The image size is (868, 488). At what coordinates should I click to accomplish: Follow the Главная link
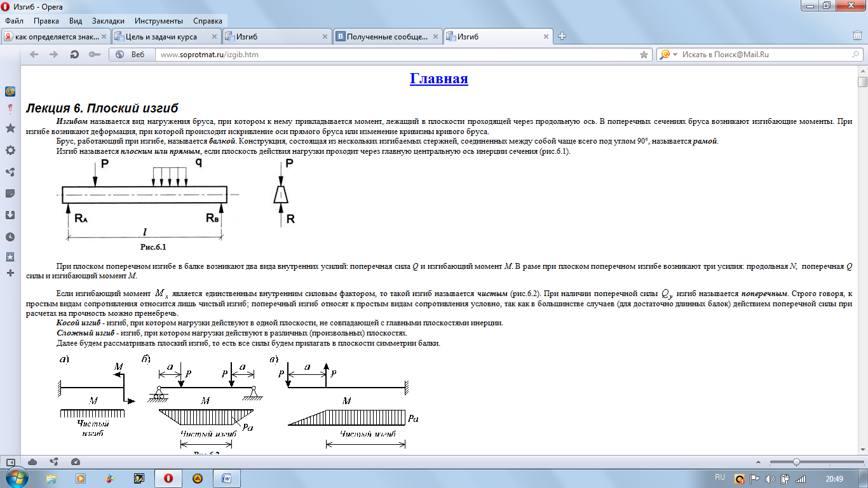pyautogui.click(x=439, y=79)
